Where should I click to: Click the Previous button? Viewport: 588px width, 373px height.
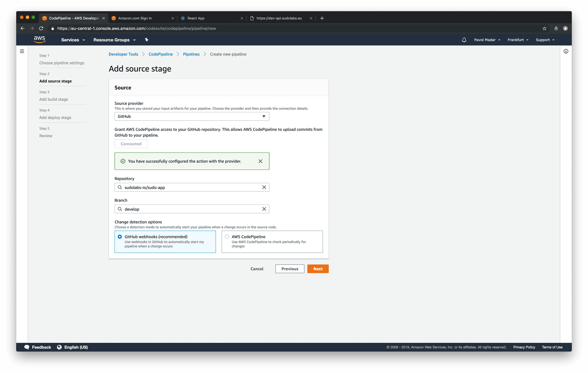(290, 269)
